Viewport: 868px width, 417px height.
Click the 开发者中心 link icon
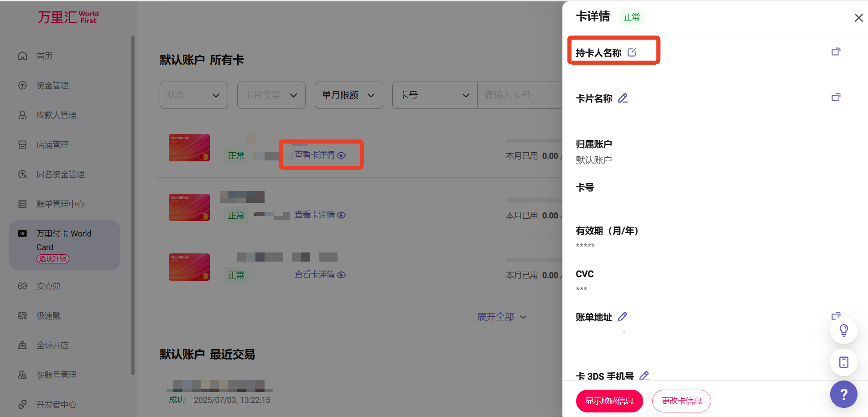coord(22,404)
